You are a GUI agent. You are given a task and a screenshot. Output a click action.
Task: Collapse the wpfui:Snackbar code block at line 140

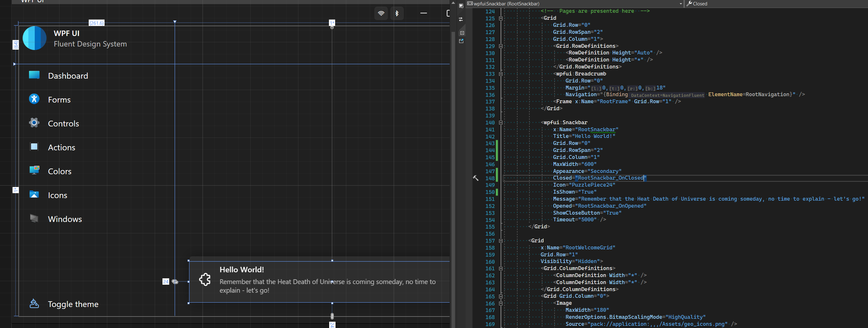point(501,122)
